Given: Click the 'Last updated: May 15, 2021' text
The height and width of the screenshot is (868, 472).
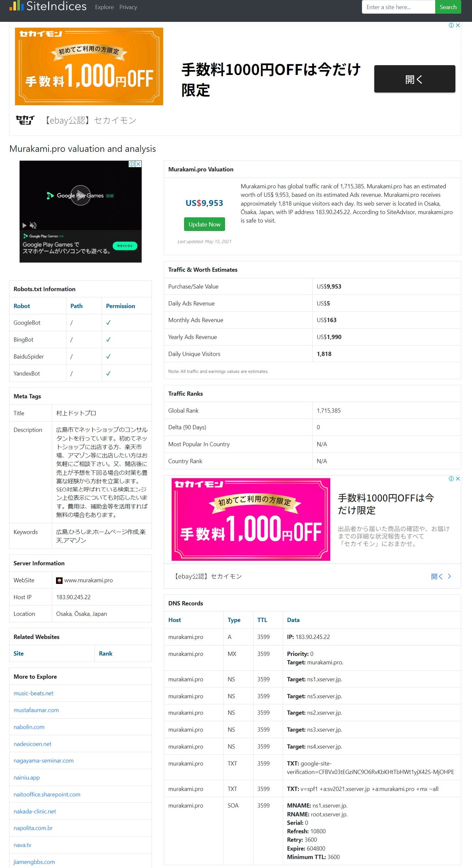Looking at the screenshot, I should click(204, 241).
